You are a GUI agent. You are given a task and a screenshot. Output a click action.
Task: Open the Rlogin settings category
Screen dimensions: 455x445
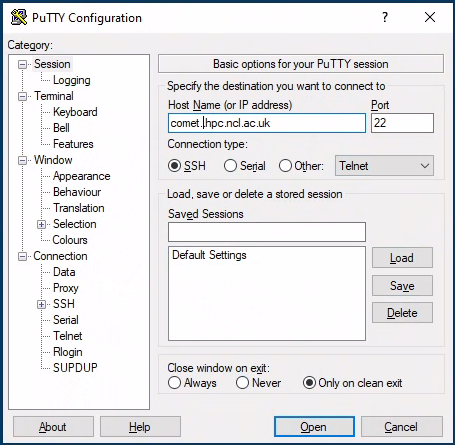[x=68, y=352]
